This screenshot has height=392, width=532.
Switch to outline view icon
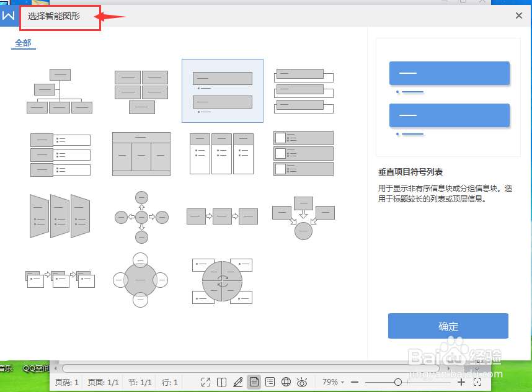270,382
